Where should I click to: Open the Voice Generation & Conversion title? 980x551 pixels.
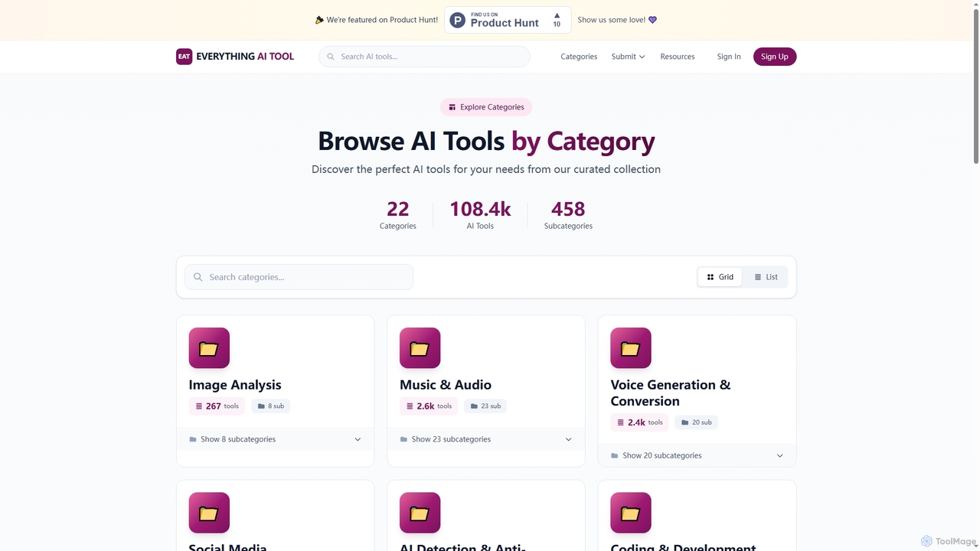point(671,393)
